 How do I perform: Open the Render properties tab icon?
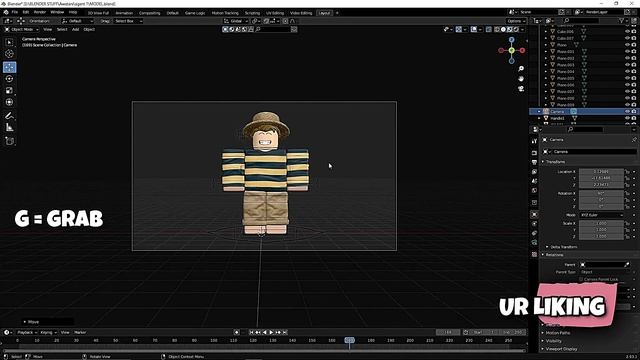click(534, 153)
